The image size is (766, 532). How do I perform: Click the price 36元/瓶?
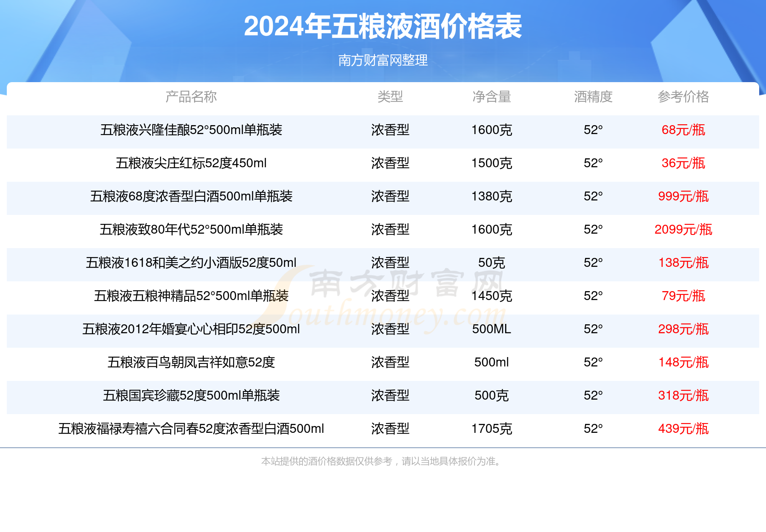tap(683, 163)
